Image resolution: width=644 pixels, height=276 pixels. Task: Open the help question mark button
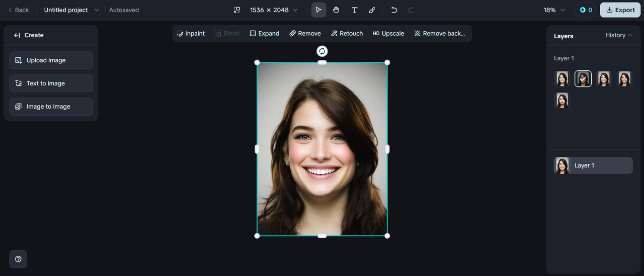[18, 259]
